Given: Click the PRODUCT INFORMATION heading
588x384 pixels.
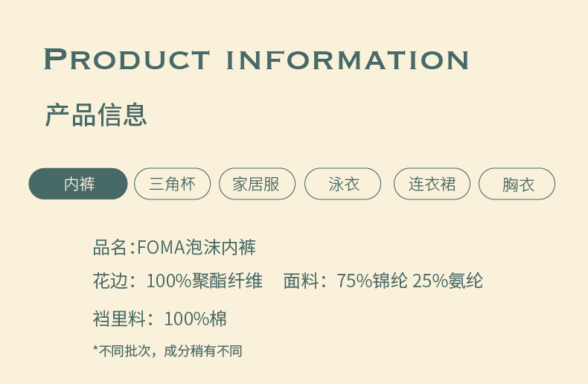Looking at the screenshot, I should tap(256, 60).
